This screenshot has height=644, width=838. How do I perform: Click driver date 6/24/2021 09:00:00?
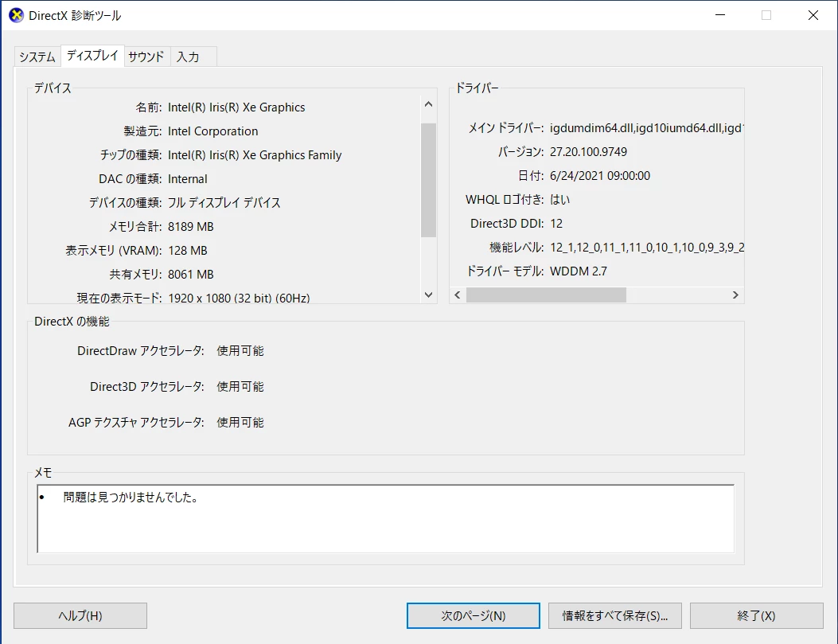point(600,176)
